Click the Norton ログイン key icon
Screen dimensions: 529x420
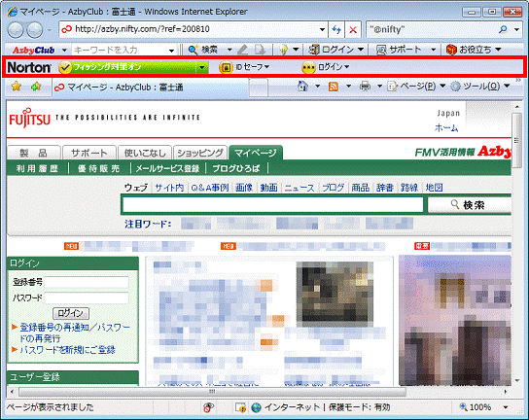[x=308, y=67]
